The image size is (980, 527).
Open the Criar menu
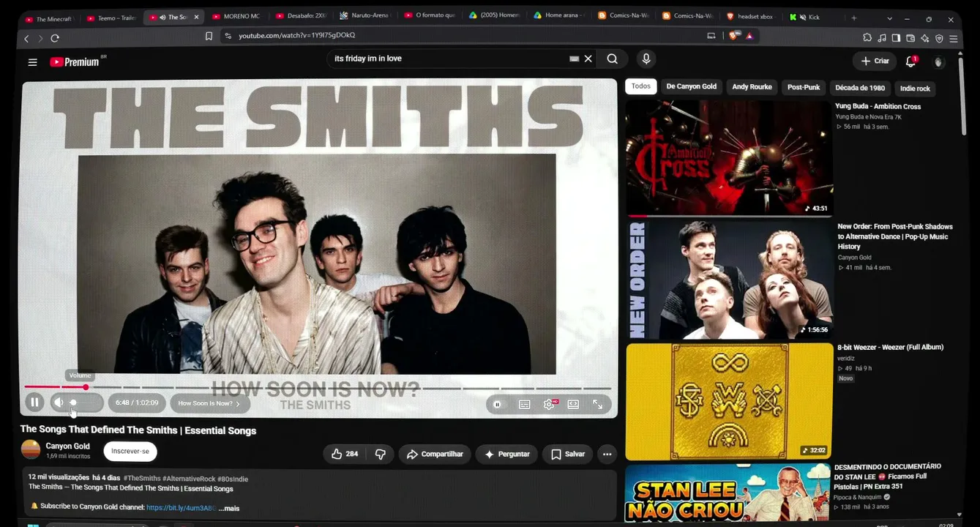tap(875, 61)
